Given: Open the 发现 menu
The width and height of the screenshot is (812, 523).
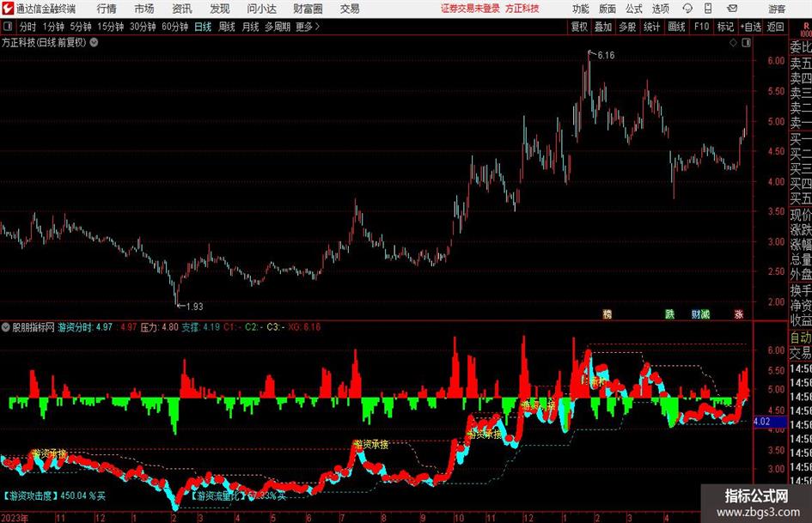Looking at the screenshot, I should (220, 9).
